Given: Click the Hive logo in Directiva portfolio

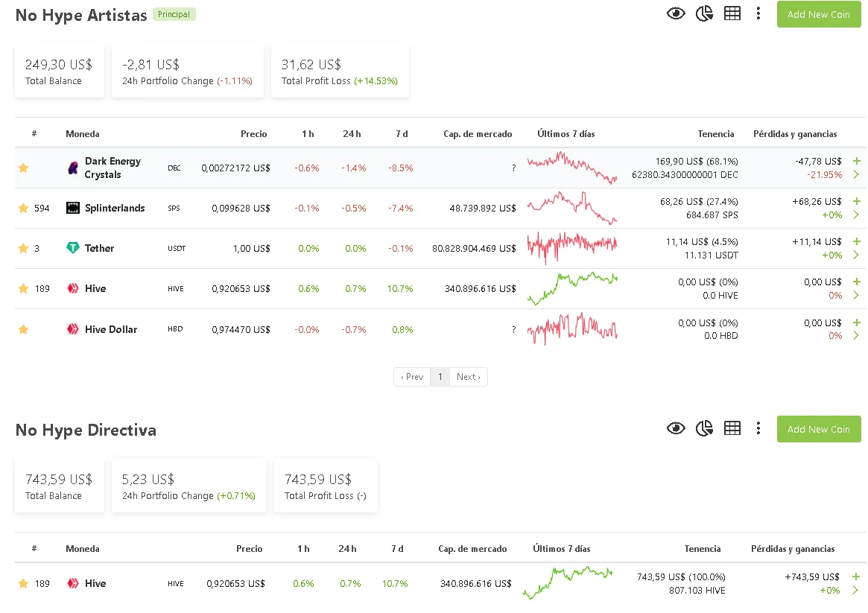Looking at the screenshot, I should pos(72,583).
